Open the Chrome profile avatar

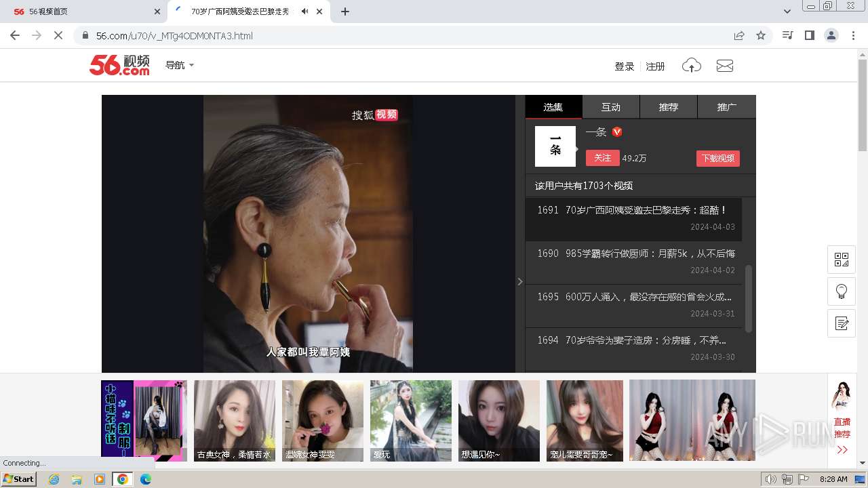click(x=831, y=35)
